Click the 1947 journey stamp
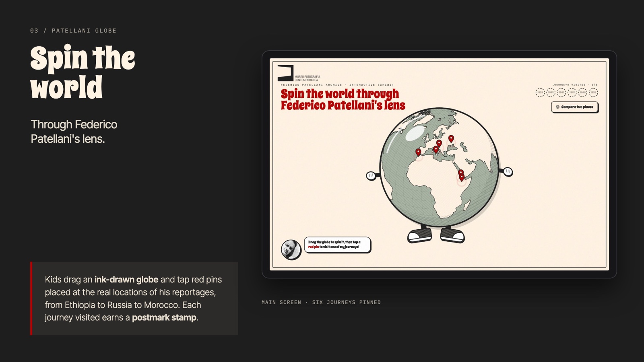Screen dimensions: 644x362 572,93
